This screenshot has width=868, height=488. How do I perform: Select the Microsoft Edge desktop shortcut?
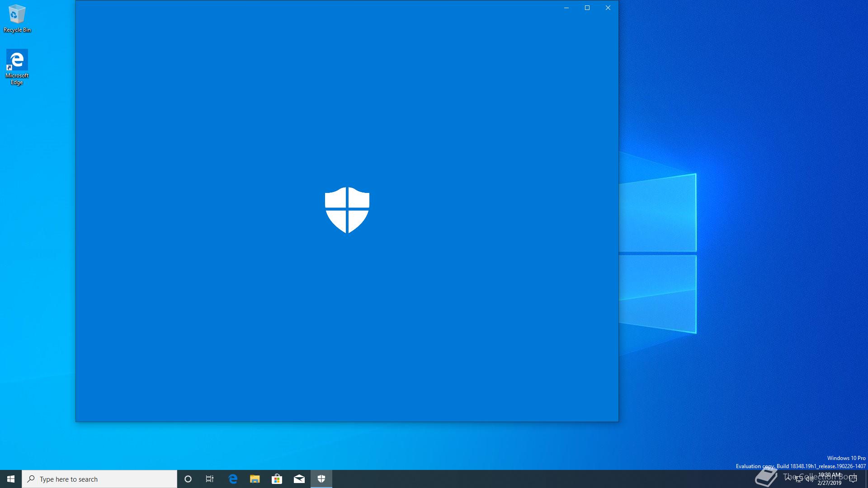click(17, 67)
